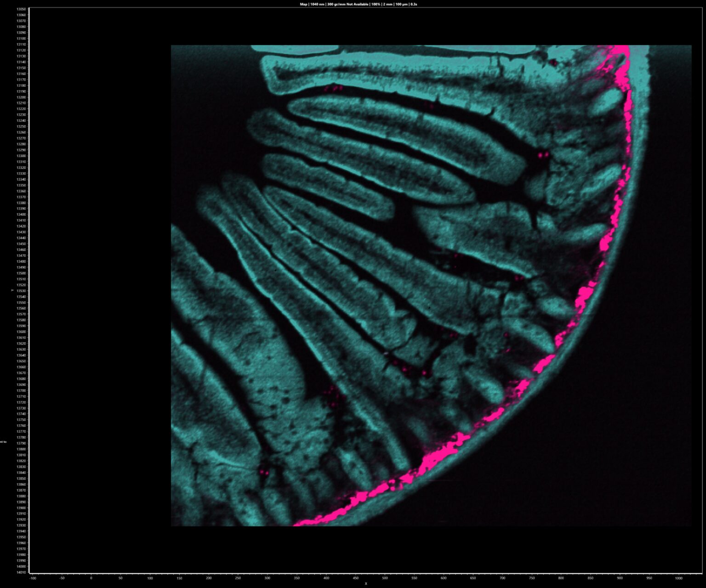Click X axis tick value -100
This screenshot has height=588, width=706.
click(33, 578)
